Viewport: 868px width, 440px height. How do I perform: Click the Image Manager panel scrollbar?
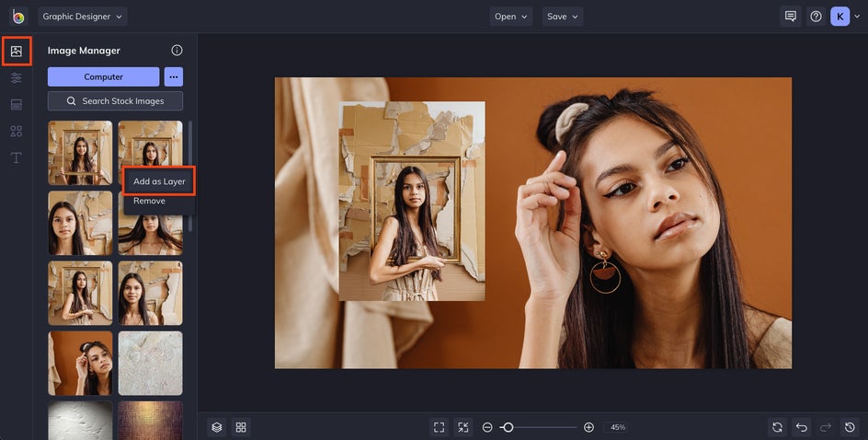[x=190, y=176]
